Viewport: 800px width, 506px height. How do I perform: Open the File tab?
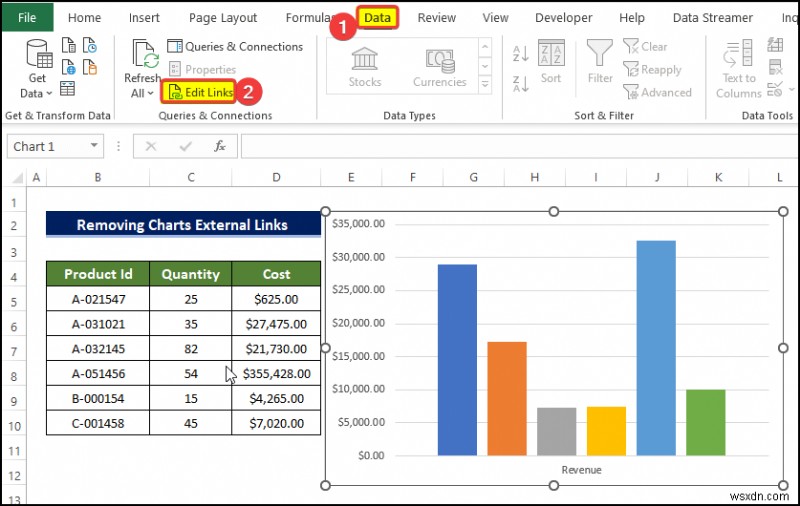click(27, 17)
